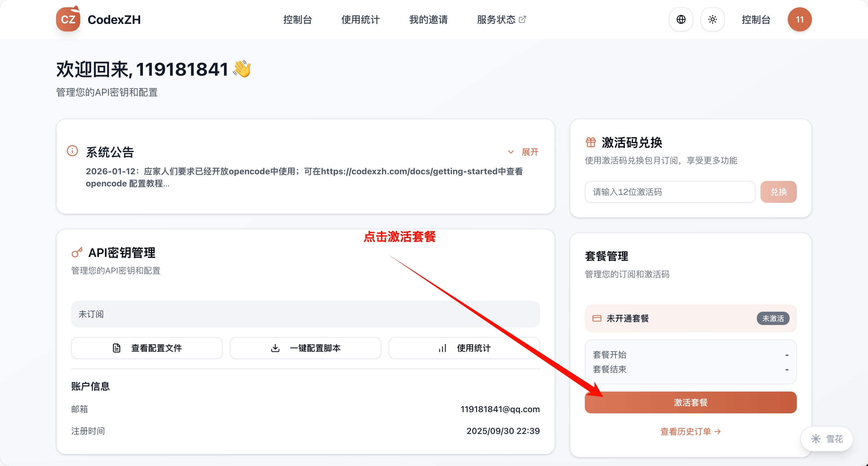The width and height of the screenshot is (868, 466).
Task: Click the system announcement info icon
Action: pos(72,151)
